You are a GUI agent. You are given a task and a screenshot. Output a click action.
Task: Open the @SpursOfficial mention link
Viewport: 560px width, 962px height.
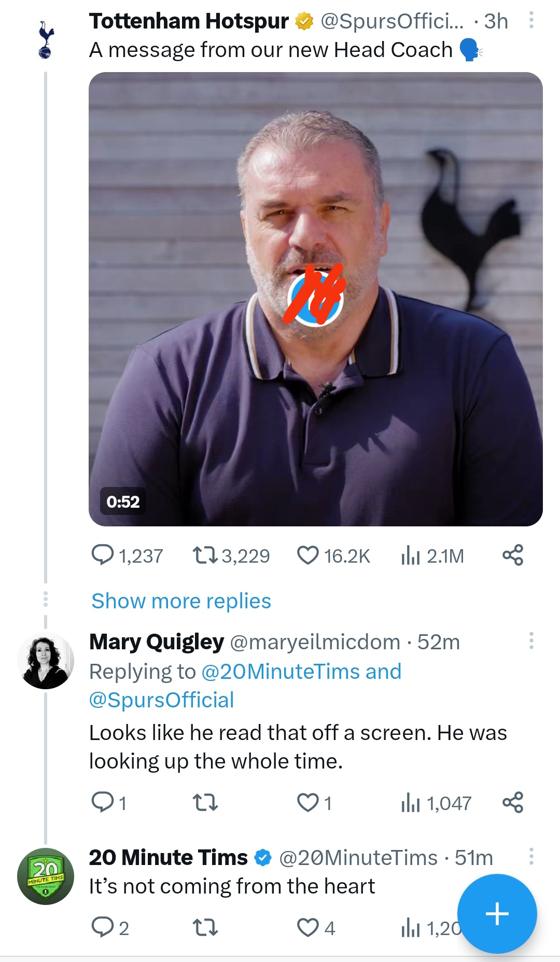pos(161,700)
